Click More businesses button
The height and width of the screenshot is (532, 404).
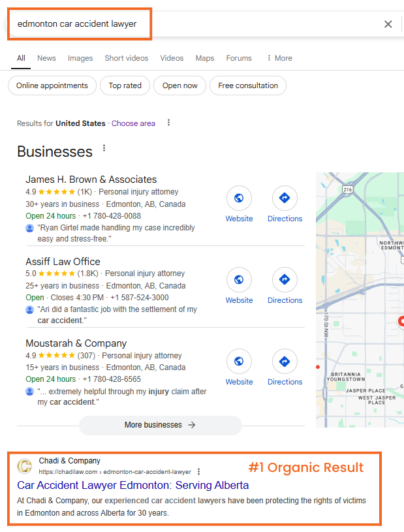coord(160,425)
